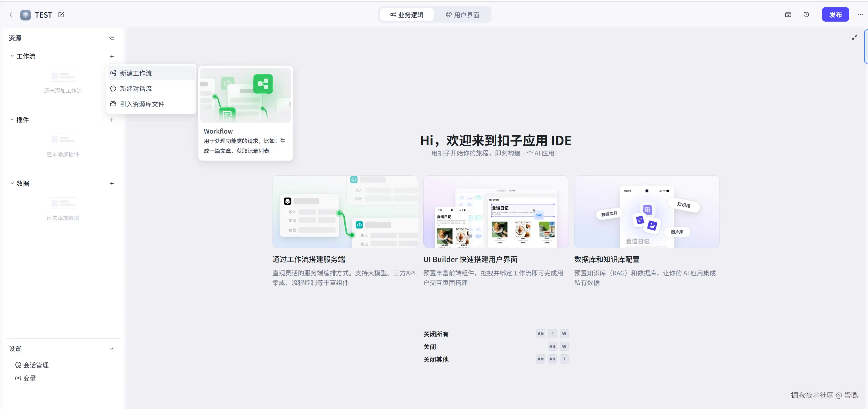Collapse the 插件 section
Viewport: 868px width, 409px height.
point(12,120)
